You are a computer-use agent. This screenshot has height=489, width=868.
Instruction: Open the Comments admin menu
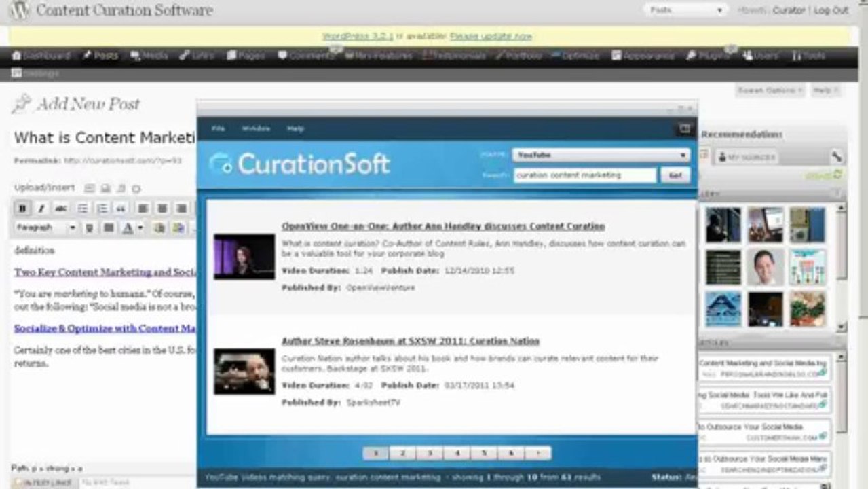click(306, 56)
